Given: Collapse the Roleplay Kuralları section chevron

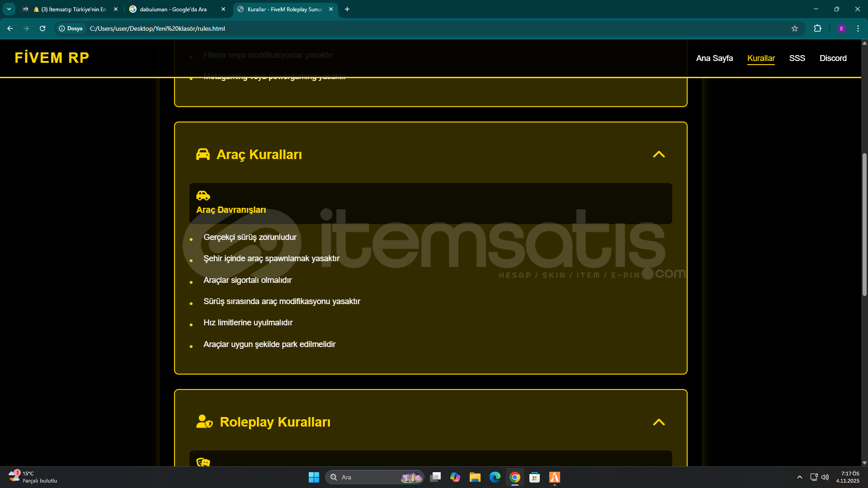Looking at the screenshot, I should click(659, 422).
